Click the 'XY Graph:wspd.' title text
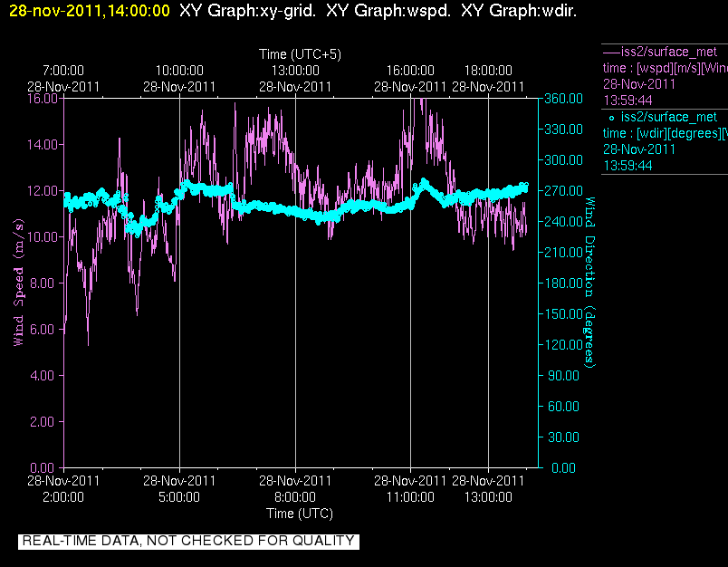Screen dimensions: 728x567 click(x=388, y=11)
